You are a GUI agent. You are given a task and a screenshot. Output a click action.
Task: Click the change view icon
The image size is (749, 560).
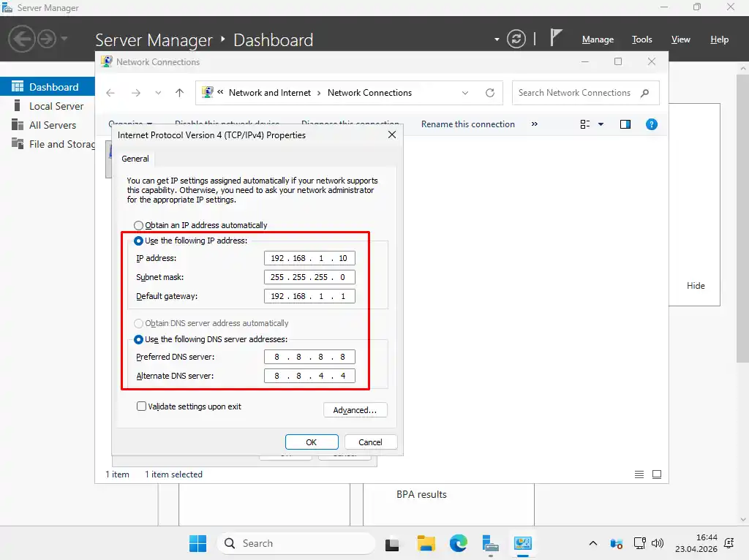[584, 124]
